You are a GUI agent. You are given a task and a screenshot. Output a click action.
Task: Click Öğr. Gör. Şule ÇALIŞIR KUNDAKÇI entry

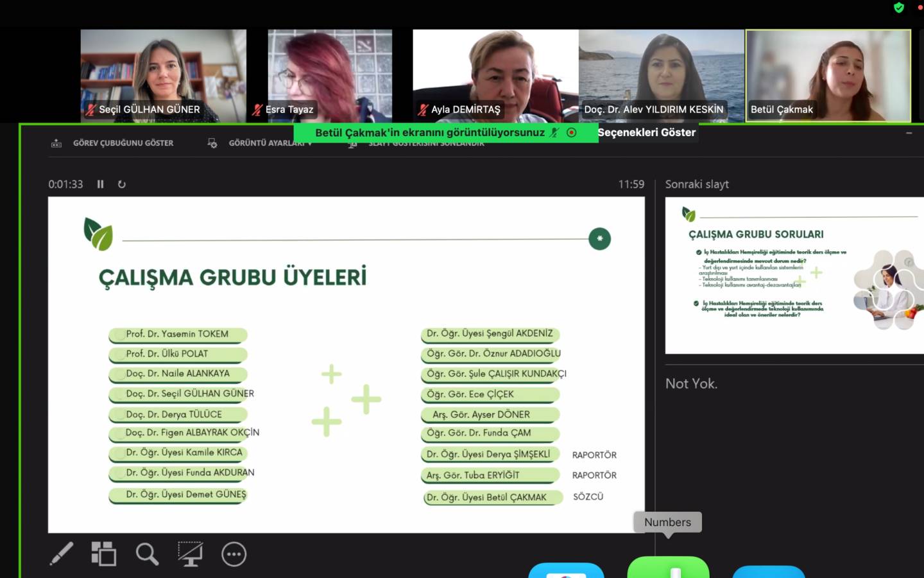[494, 374]
